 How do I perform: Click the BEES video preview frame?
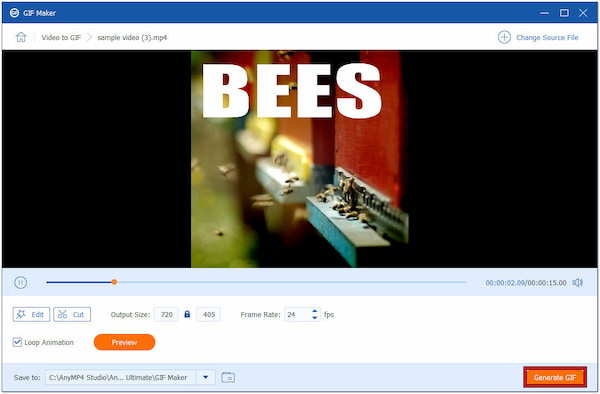coord(300,159)
